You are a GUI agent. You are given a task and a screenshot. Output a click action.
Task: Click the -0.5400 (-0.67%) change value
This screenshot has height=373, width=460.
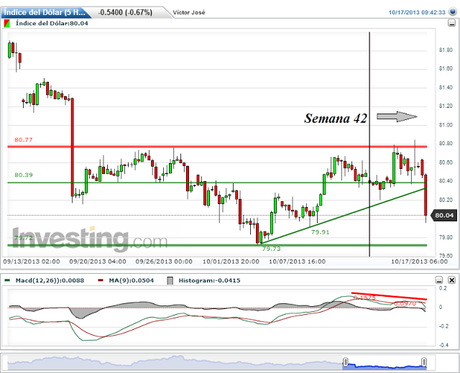(x=125, y=12)
